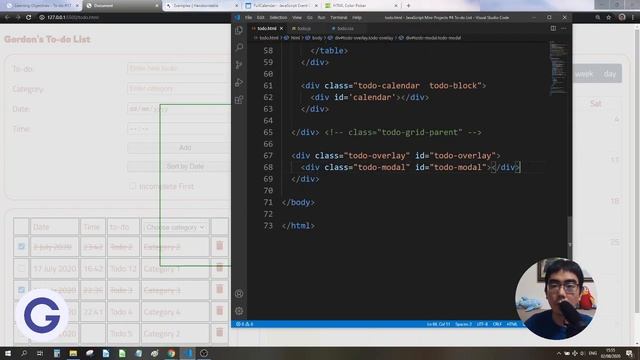
Task: Switch to VS Code in the taskbar
Action: pos(187,353)
